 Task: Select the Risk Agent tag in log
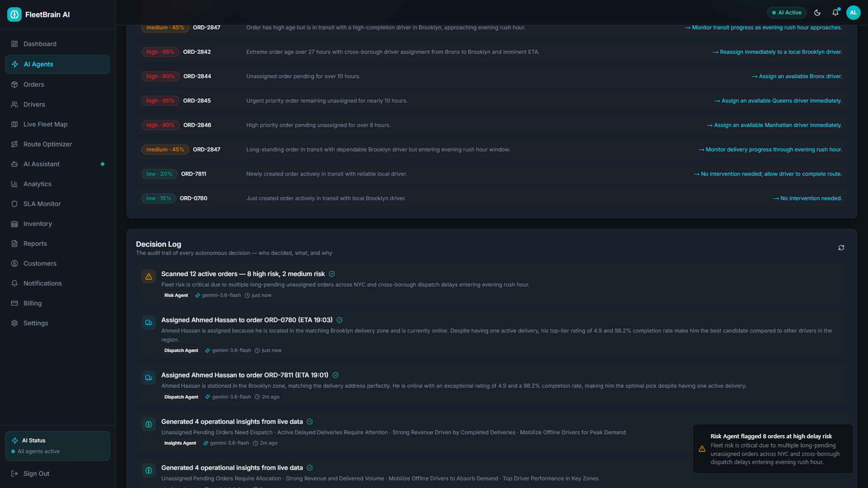[x=176, y=296]
